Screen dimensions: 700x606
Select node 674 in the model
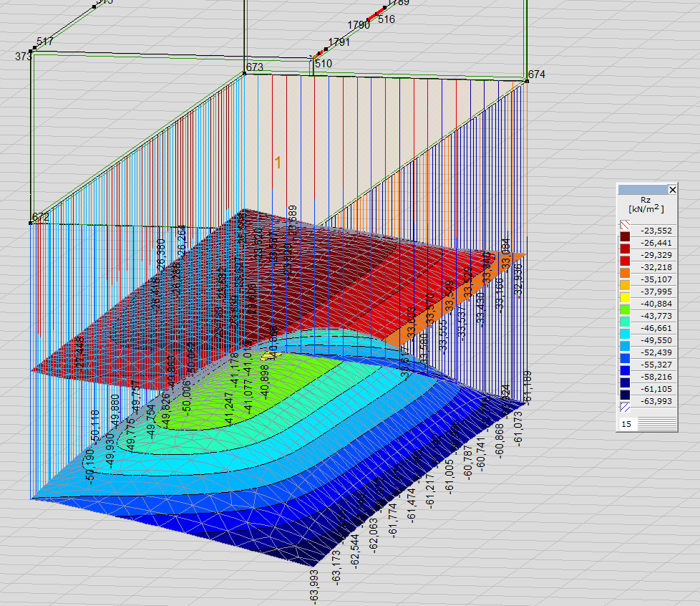point(527,81)
